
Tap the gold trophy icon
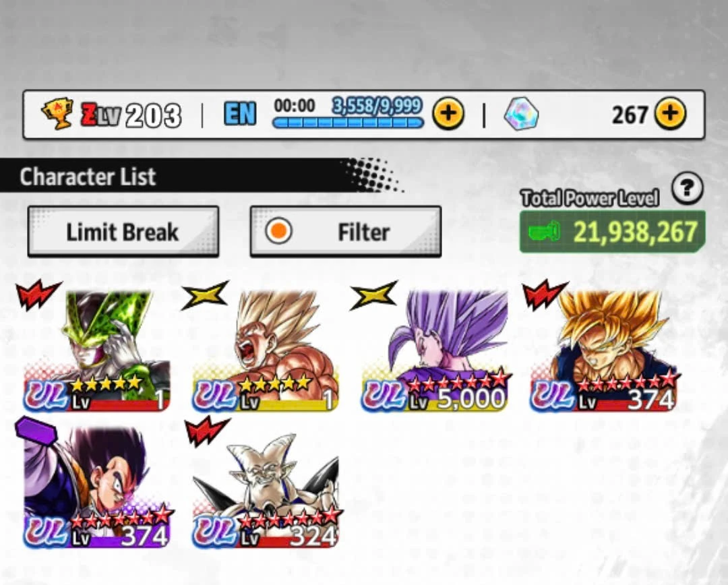[57, 114]
